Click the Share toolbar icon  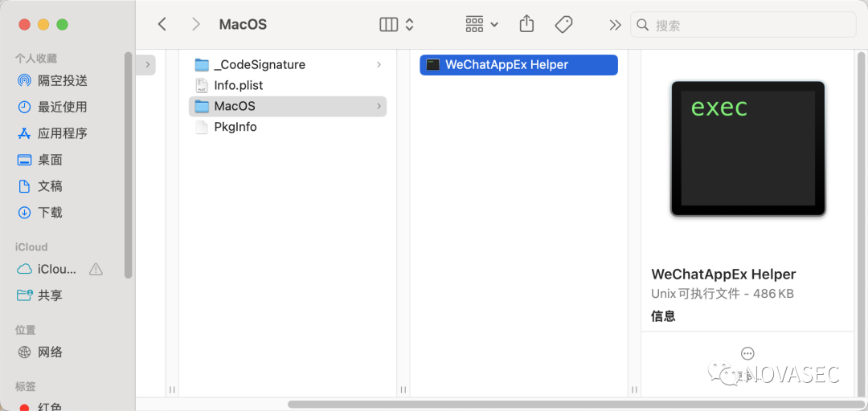526,24
